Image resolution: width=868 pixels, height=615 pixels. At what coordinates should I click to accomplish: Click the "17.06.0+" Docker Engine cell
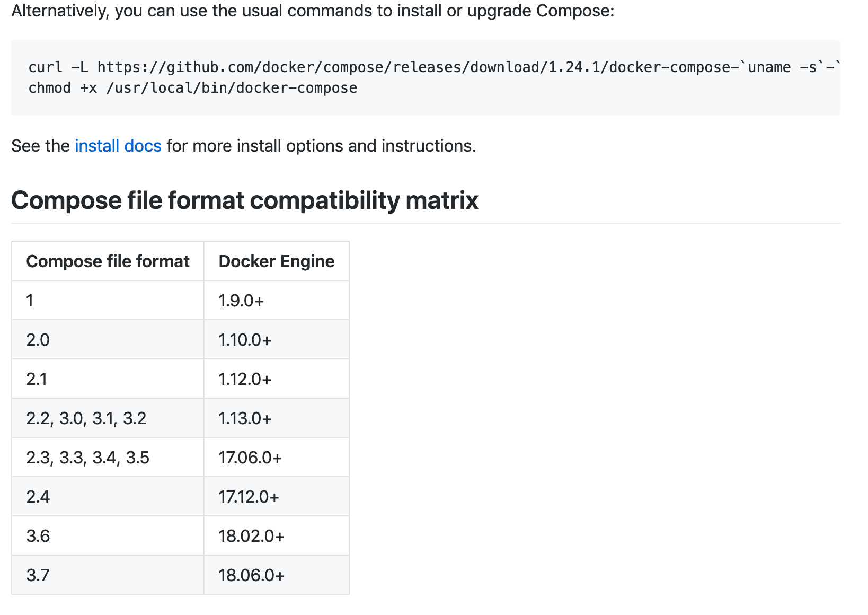[250, 458]
